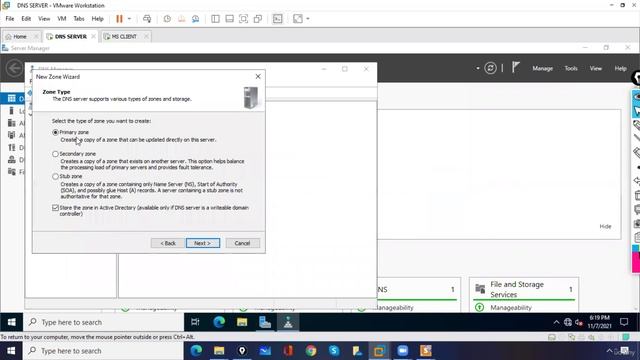Viewport: 640px width, 360px height.
Task: Click the console view toolbar icon
Action: pos(278,19)
